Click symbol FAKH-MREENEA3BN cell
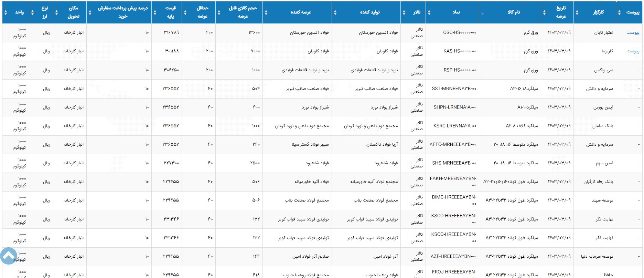The image size is (644, 278). pos(453,182)
